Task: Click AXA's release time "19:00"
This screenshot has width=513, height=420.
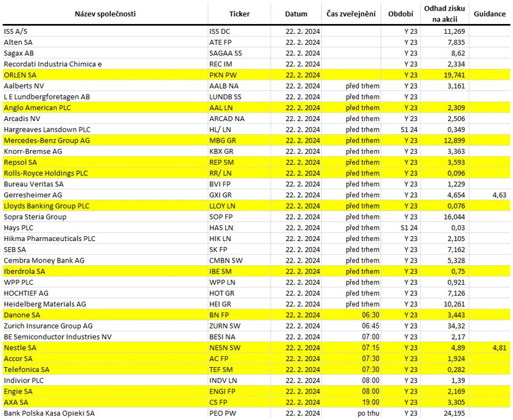Action: tap(371, 402)
